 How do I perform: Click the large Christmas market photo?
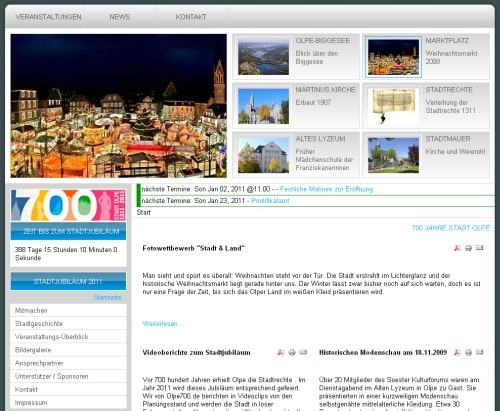pyautogui.click(x=119, y=106)
